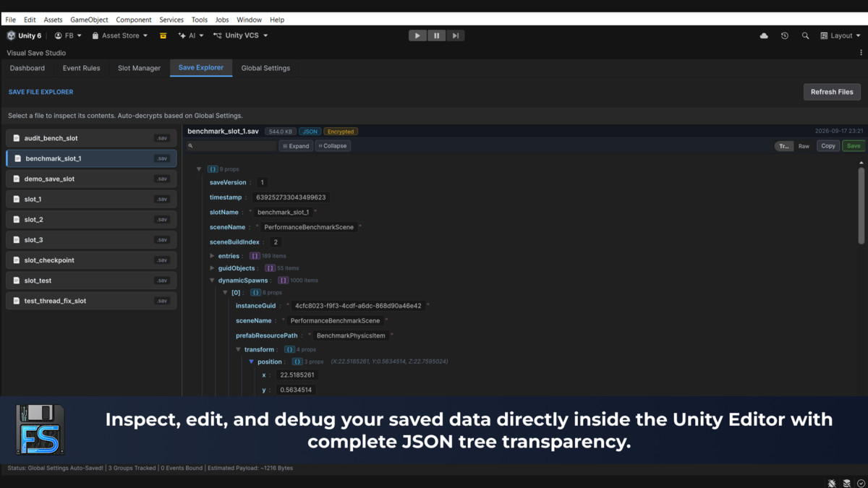
Task: Click the Refresh Files button
Action: click(832, 92)
